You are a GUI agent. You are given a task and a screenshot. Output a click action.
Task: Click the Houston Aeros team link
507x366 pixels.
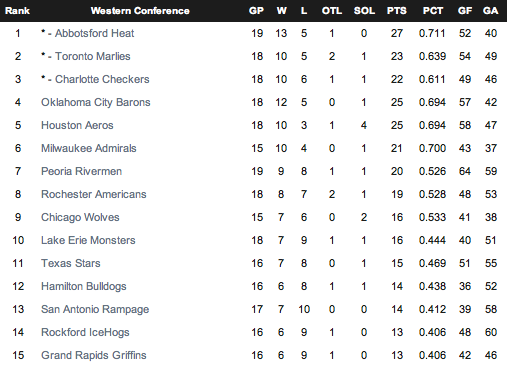pyautogui.click(x=77, y=125)
